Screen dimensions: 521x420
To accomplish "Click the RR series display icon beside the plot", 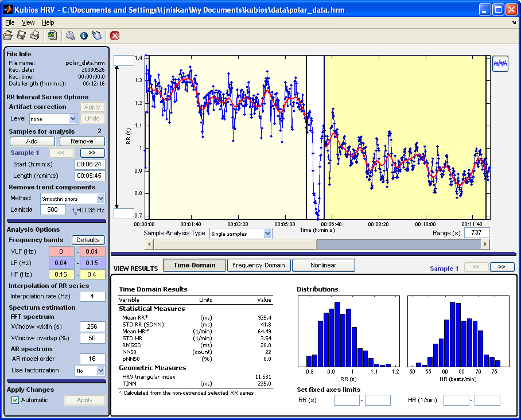I will click(500, 63).
